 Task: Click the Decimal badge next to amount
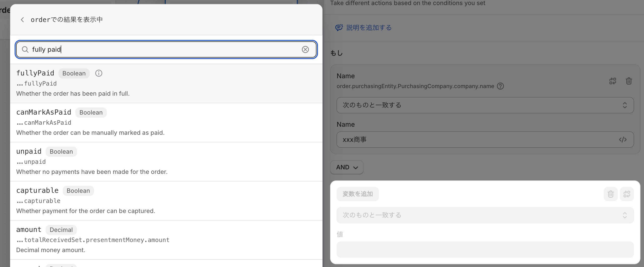tap(61, 230)
